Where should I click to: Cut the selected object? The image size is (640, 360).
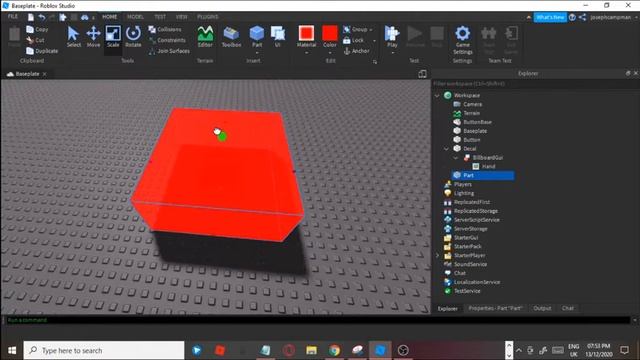click(35, 40)
